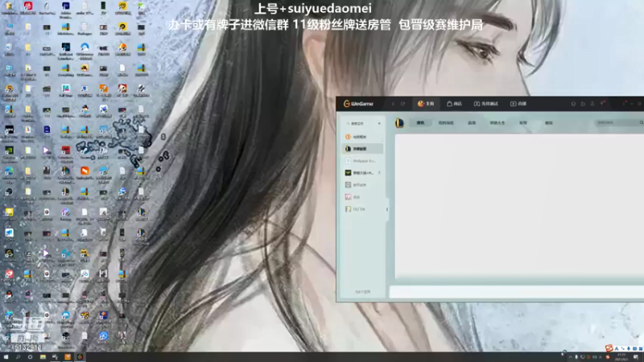Collapse the WeGame sidebar with the chevron handle

pos(387,209)
